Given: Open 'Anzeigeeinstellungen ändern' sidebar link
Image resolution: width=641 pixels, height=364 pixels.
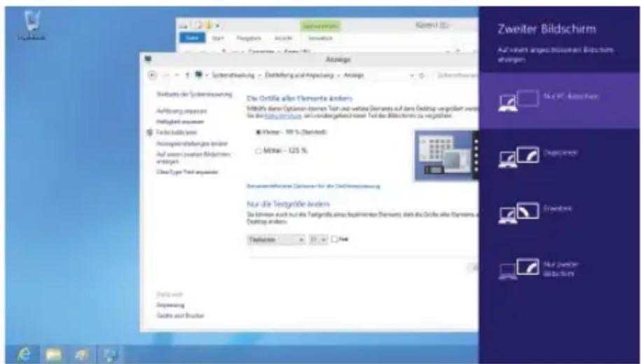Looking at the screenshot, I should (192, 143).
